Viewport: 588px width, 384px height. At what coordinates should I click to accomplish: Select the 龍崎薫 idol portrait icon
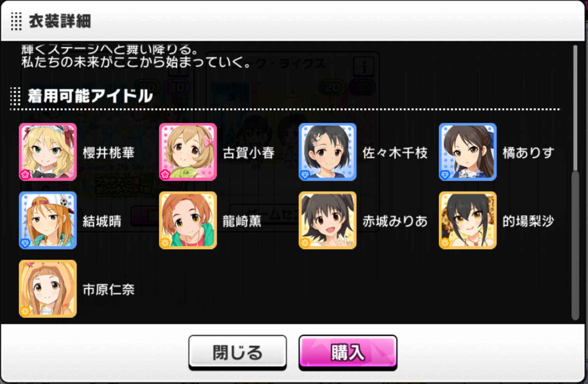pyautogui.click(x=188, y=220)
